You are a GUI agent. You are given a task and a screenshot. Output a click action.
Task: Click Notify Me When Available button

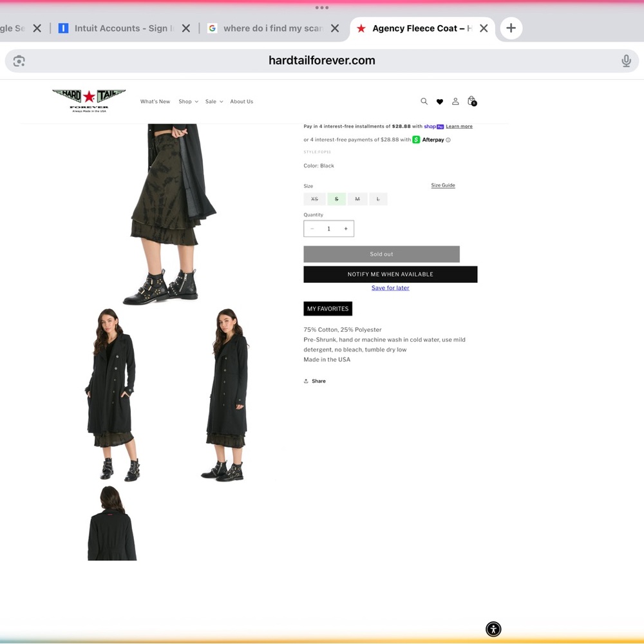(x=390, y=274)
